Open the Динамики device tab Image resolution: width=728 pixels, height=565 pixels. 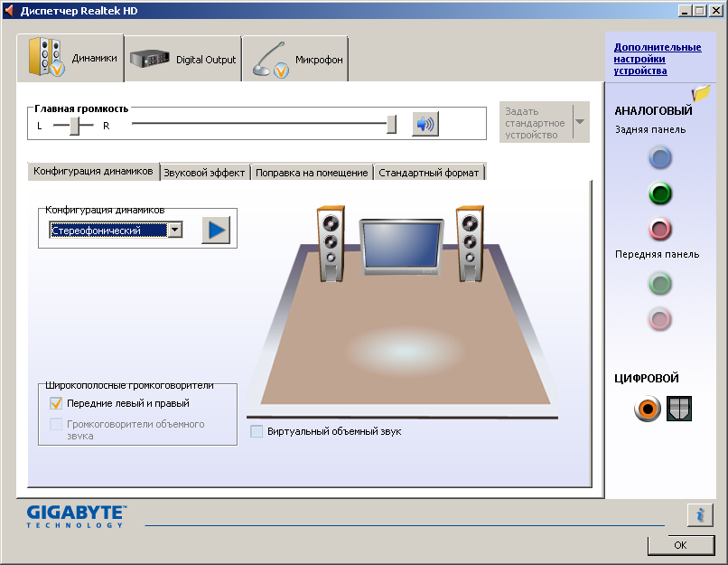tap(70, 58)
